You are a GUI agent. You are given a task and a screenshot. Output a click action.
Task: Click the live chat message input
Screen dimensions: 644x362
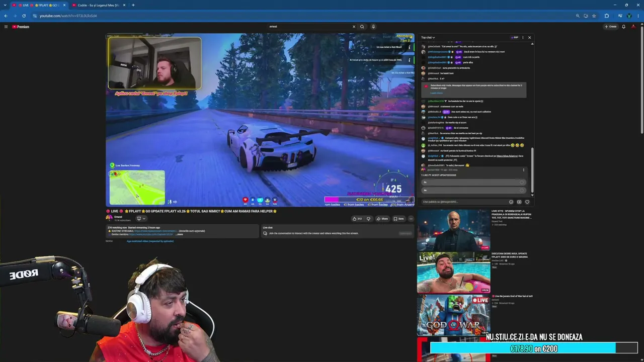(x=464, y=202)
